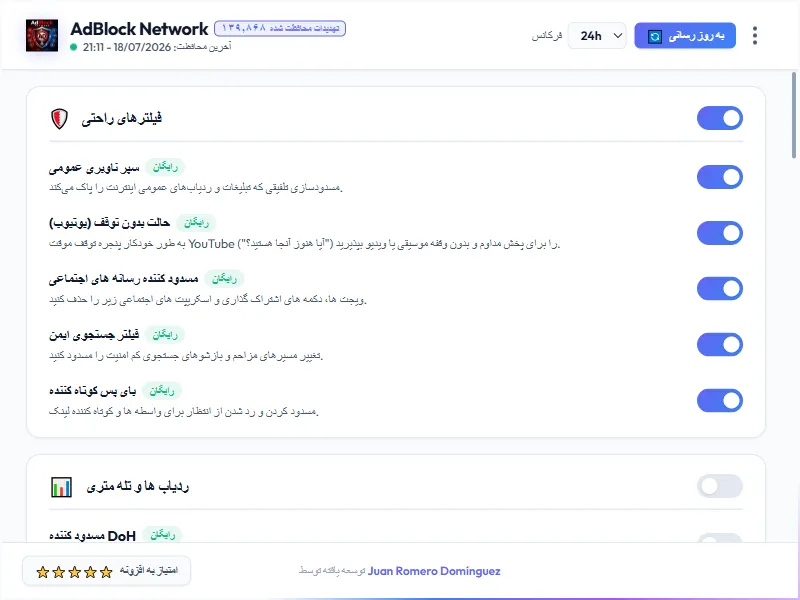800x600 pixels.
Task: Click the رایگان badge next to DoH مسدود کننده
Action: click(x=163, y=535)
